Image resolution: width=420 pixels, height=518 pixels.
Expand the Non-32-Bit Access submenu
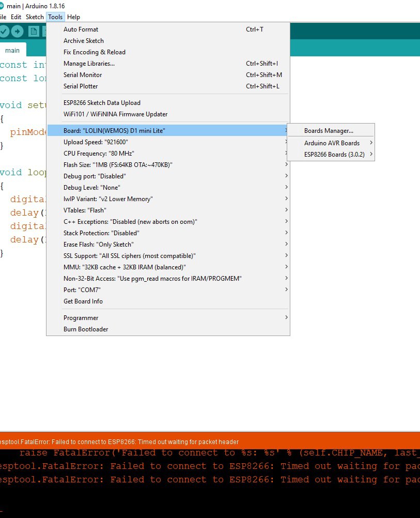[x=168, y=279]
